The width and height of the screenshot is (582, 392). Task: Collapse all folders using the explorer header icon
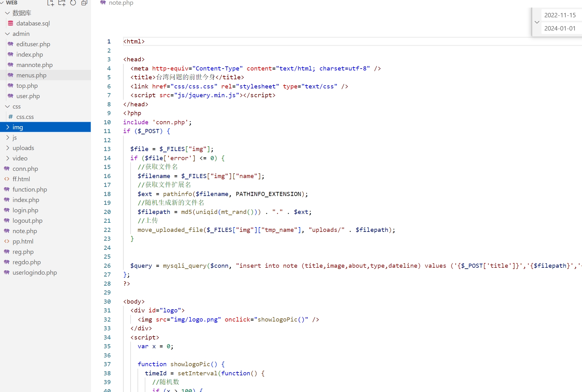click(x=84, y=3)
